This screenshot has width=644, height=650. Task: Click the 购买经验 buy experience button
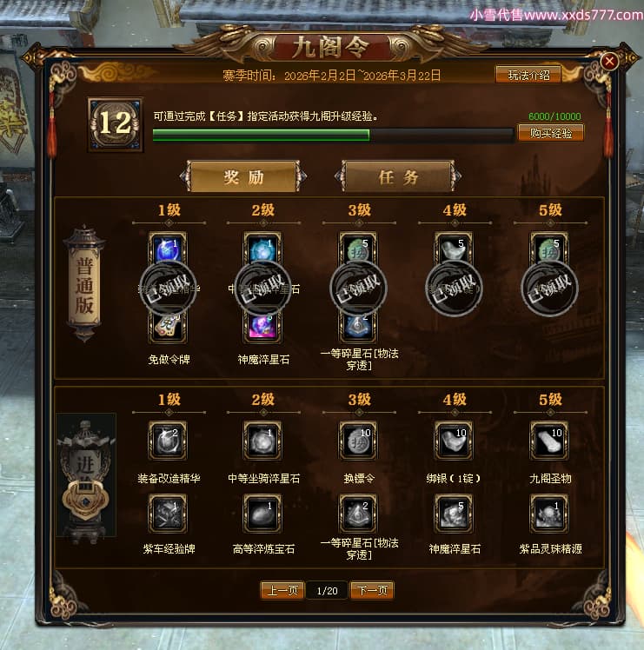click(551, 133)
